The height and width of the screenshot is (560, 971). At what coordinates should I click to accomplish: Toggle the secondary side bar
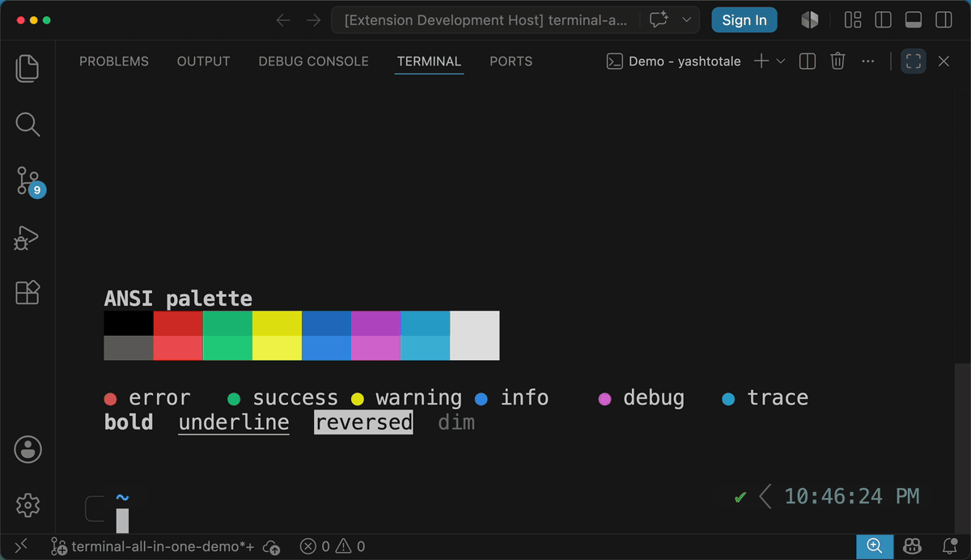(x=943, y=20)
